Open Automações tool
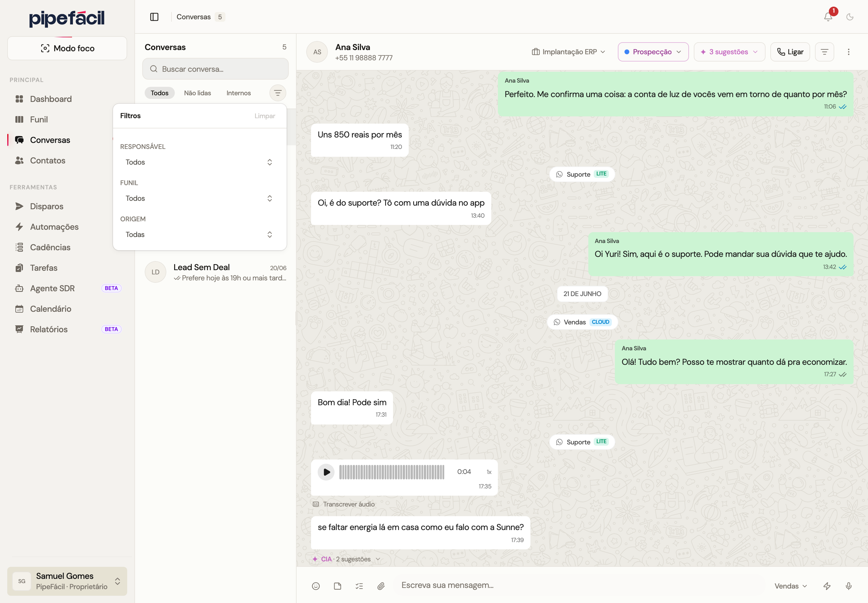 click(x=67, y=227)
